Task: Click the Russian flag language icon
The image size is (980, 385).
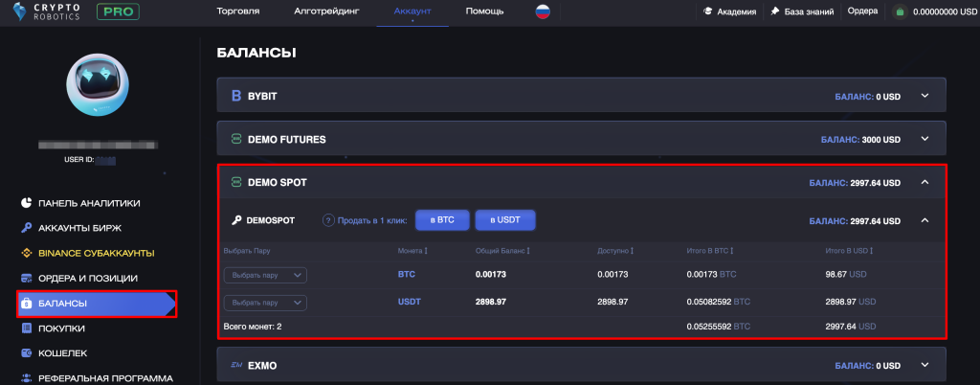Action: [x=543, y=11]
